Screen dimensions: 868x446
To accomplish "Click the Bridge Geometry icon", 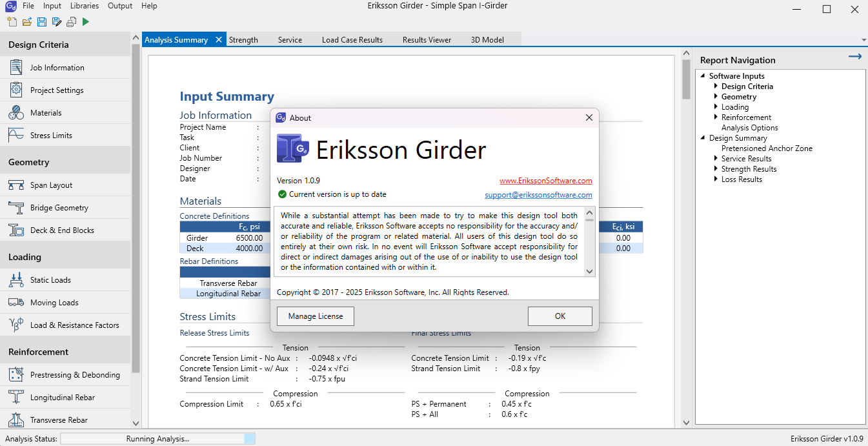I will pyautogui.click(x=16, y=207).
